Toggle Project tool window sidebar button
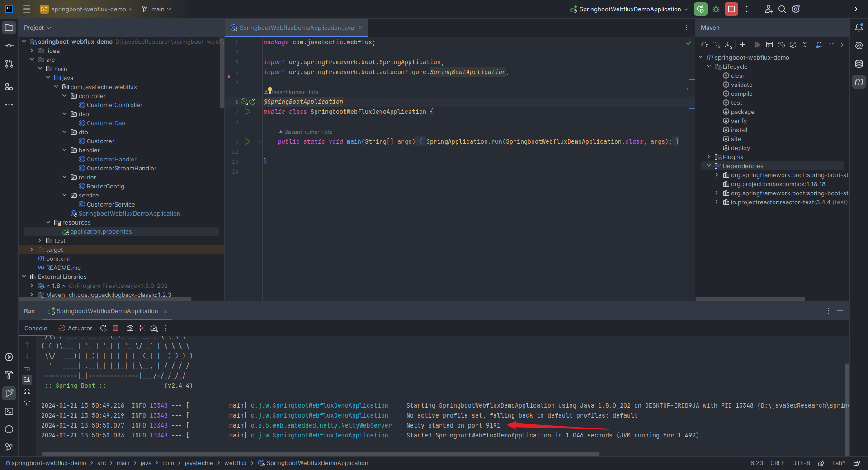Screen dimensions: 868x470 point(9,28)
